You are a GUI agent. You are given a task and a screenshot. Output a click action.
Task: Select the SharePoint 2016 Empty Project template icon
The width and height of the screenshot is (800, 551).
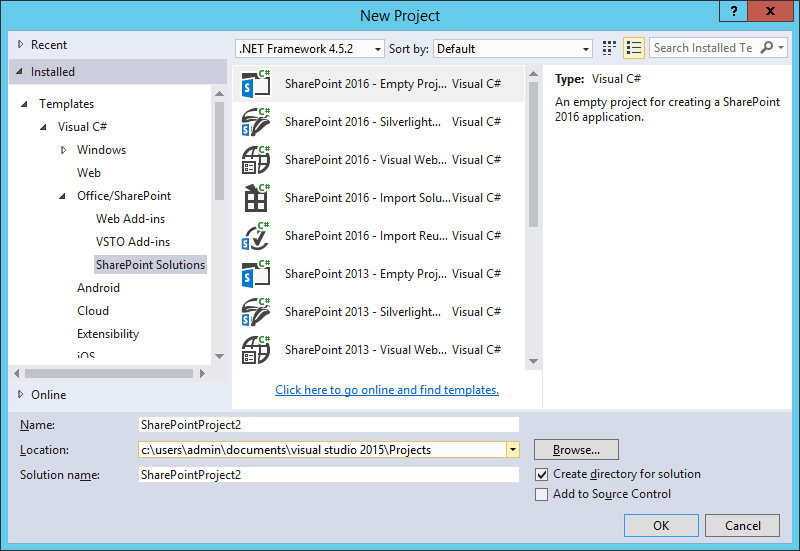point(256,84)
